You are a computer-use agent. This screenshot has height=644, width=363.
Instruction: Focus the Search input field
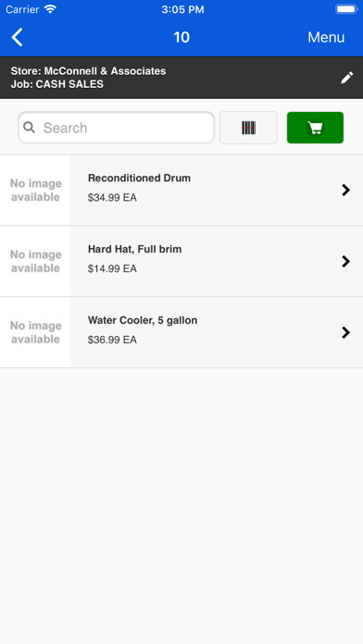tap(117, 128)
